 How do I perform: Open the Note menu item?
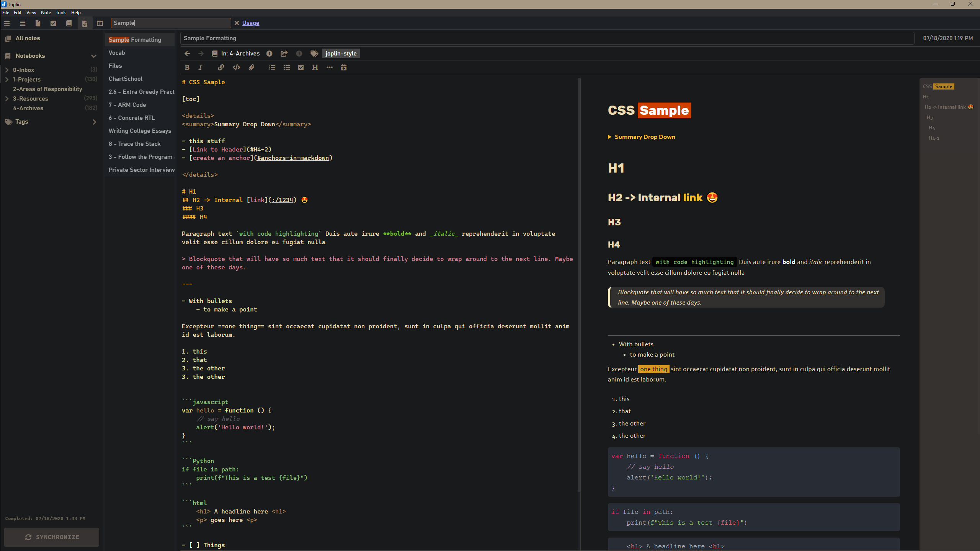tap(46, 12)
